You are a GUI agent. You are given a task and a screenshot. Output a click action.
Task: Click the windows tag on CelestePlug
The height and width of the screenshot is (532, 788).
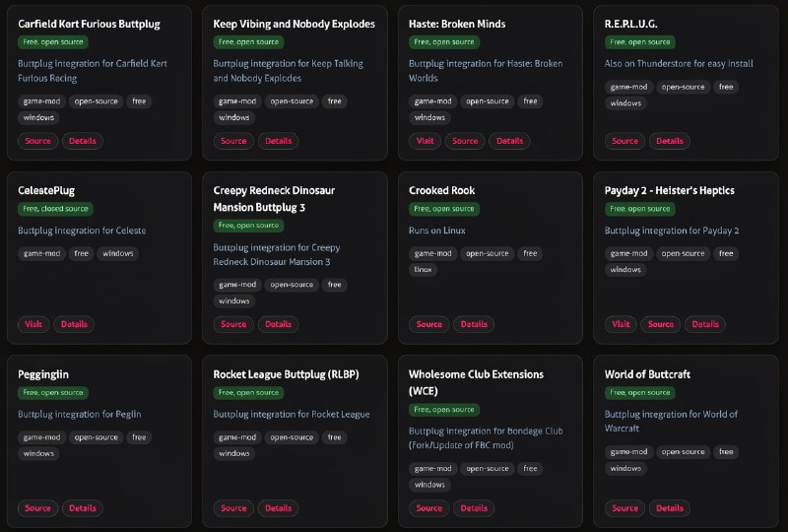click(x=118, y=253)
